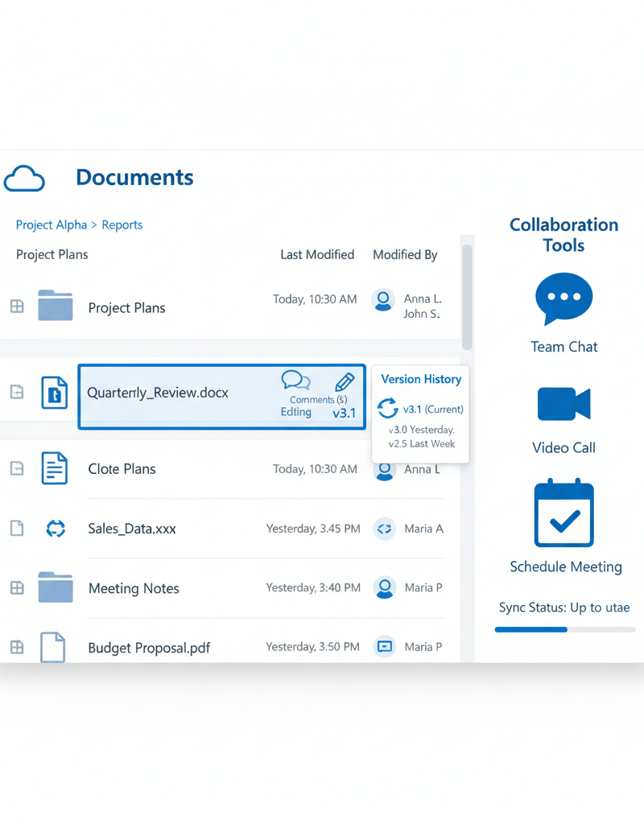Click the Sync Status text

coord(564,608)
